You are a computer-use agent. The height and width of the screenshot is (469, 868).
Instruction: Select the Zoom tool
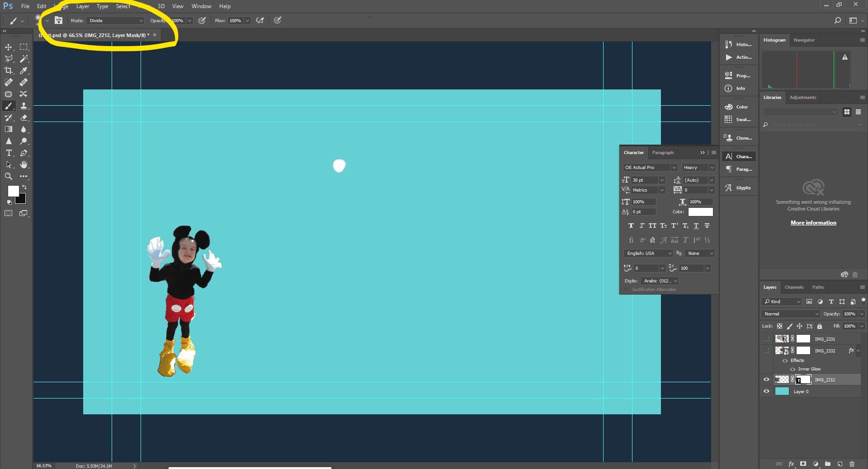coord(9,176)
